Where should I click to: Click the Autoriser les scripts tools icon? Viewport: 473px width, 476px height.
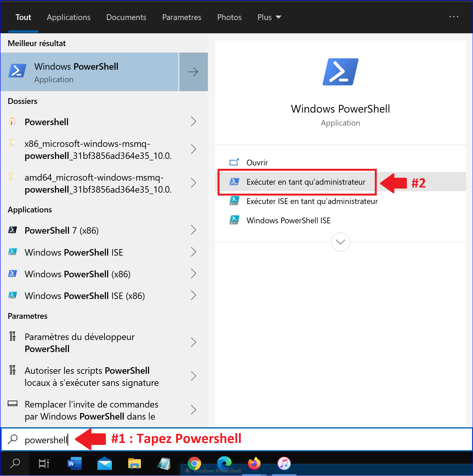13,370
